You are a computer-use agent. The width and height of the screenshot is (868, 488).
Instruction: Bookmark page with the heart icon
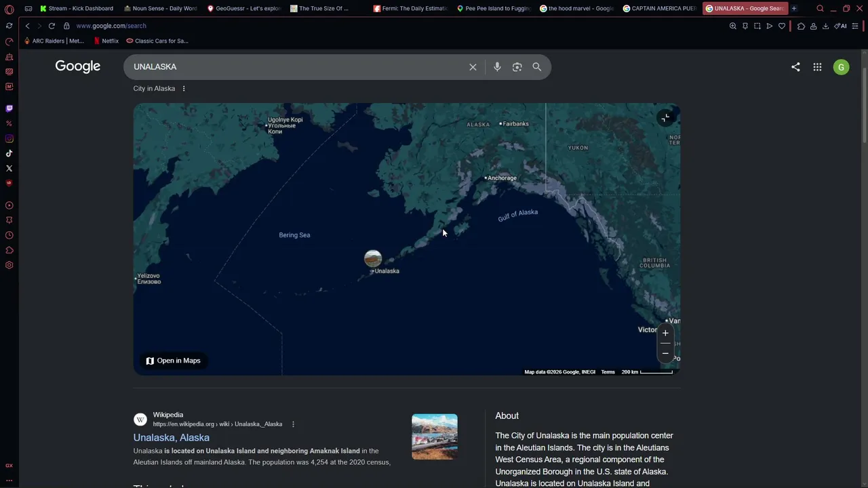[782, 26]
